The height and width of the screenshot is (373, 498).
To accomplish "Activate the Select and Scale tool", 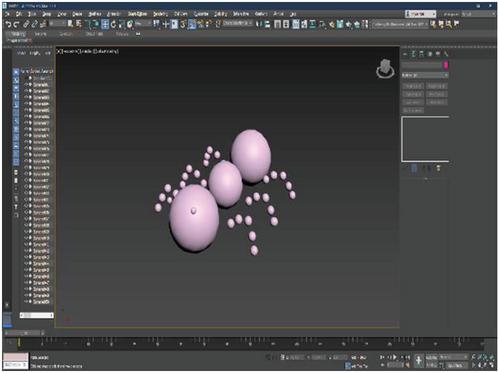I will coord(121,24).
